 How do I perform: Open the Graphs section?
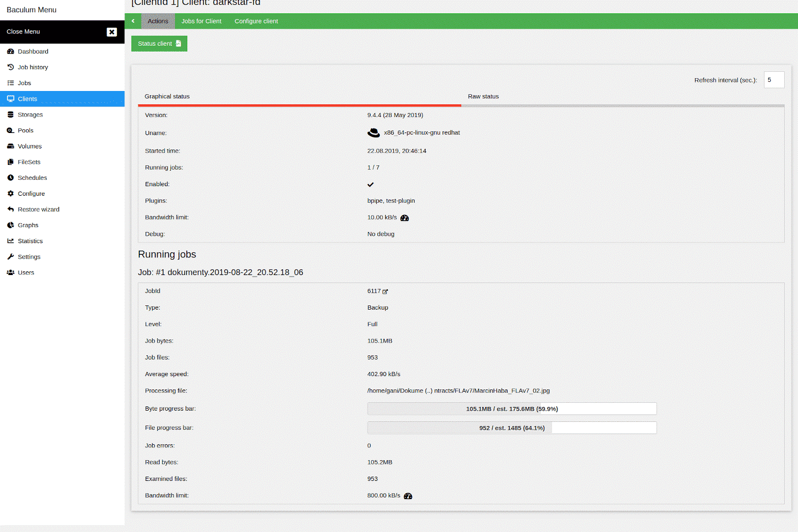tap(28, 226)
